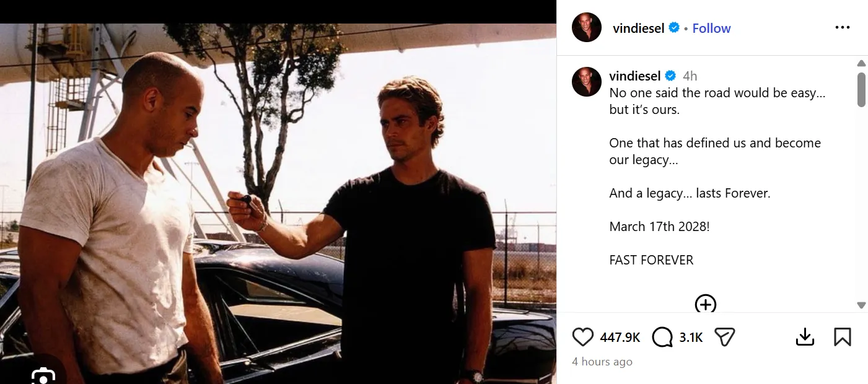View the 447.9K likes list

click(620, 338)
